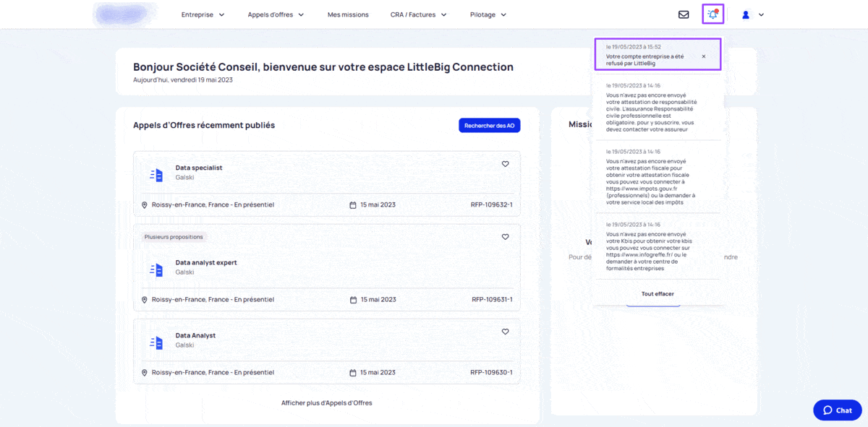The height and width of the screenshot is (427, 868).
Task: Click the notifications bell icon
Action: 713,14
